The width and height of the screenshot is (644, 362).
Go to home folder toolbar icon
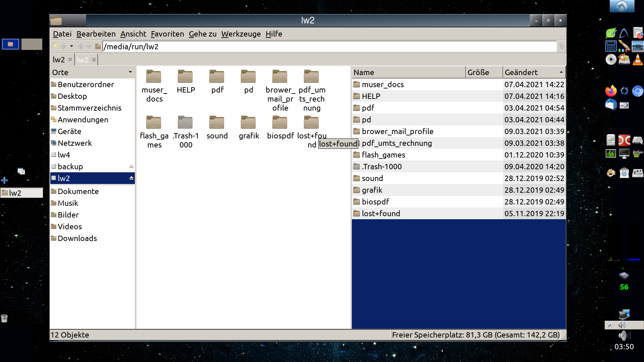click(x=98, y=46)
